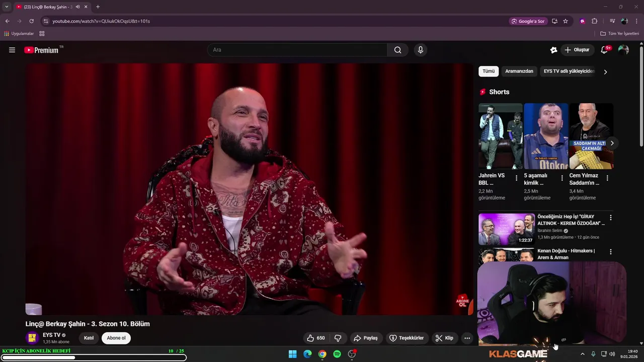Open options for 5 aşamalı kimlik short
This screenshot has width=644, height=362.
(562, 178)
